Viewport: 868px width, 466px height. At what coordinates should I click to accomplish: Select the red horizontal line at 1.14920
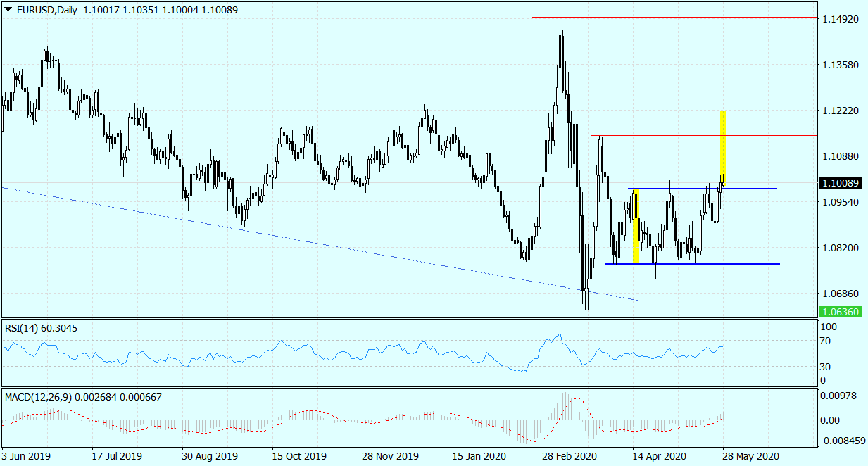tap(674, 18)
